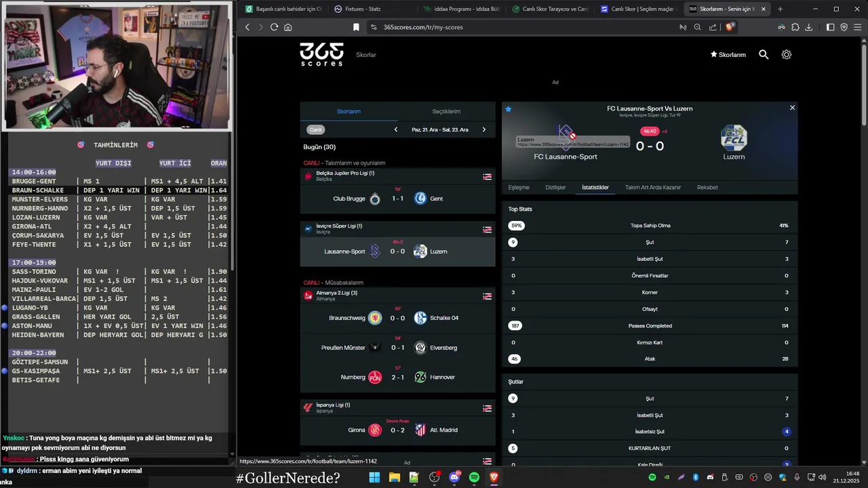Select the Skorlarım scores tab

pyautogui.click(x=349, y=111)
